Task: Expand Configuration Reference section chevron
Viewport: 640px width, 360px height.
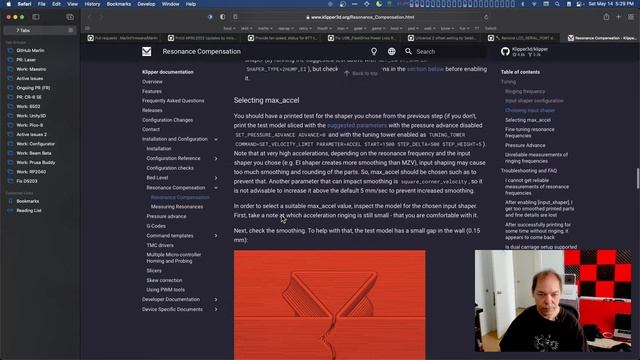Action: click(x=216, y=158)
